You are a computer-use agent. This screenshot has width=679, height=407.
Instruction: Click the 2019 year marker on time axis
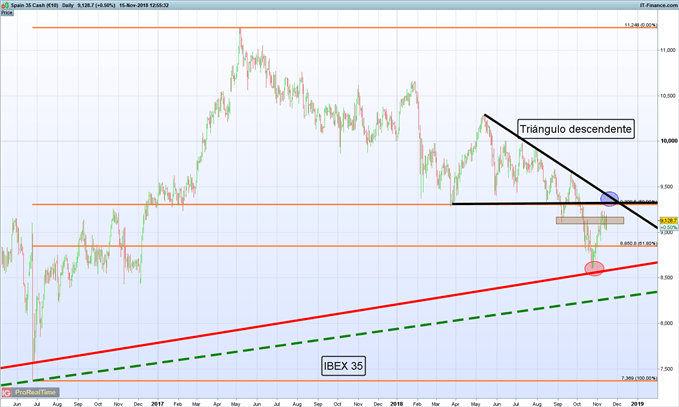click(637, 404)
